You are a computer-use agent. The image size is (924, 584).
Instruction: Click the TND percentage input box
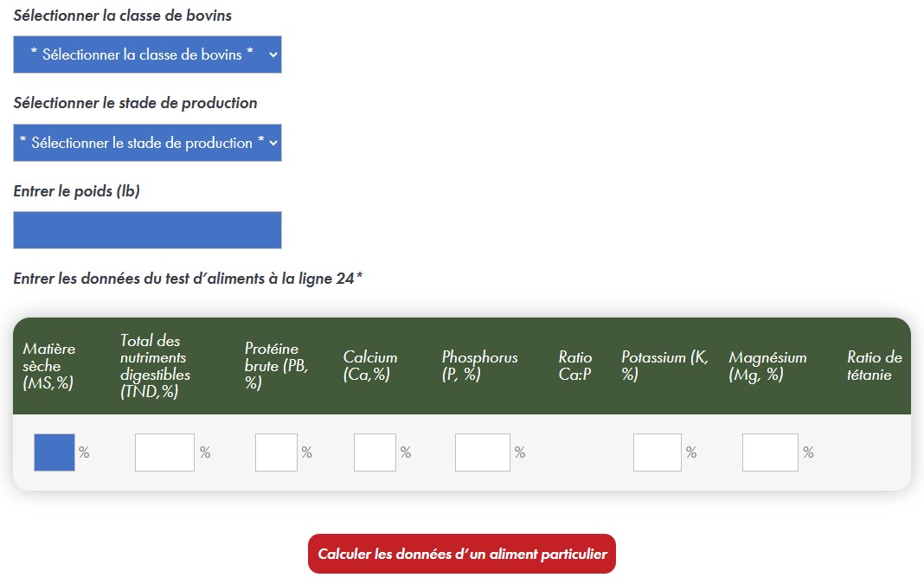pos(164,452)
